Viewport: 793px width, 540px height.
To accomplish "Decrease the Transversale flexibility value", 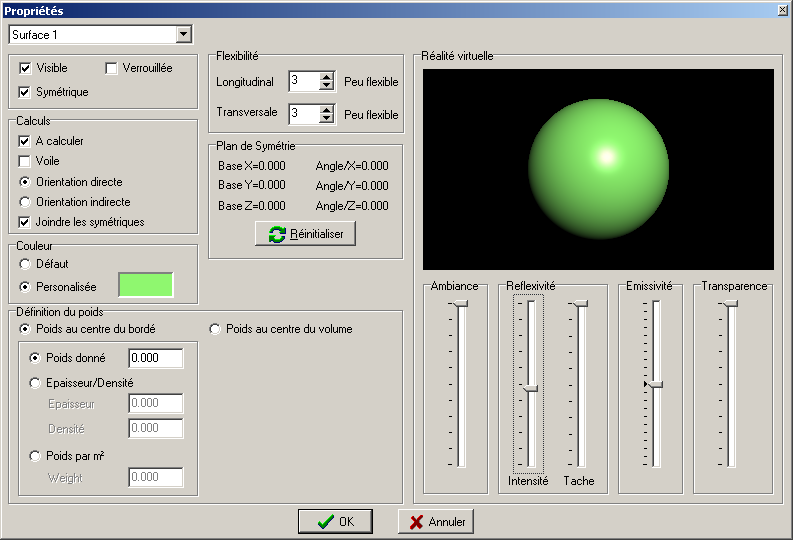I will (327, 118).
